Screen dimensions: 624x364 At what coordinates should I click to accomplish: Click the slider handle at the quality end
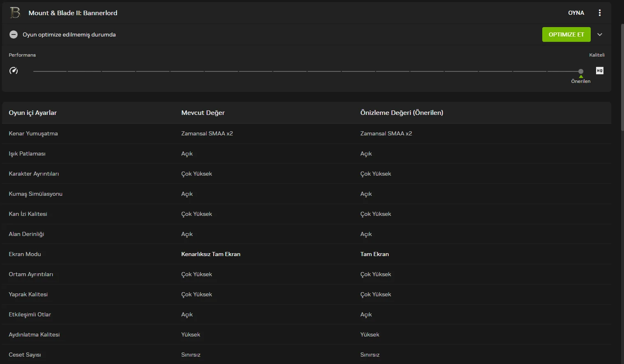click(x=581, y=71)
